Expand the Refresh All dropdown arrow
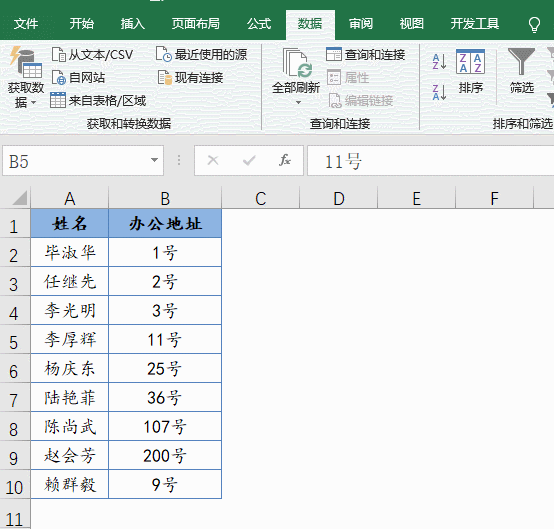 click(298, 102)
